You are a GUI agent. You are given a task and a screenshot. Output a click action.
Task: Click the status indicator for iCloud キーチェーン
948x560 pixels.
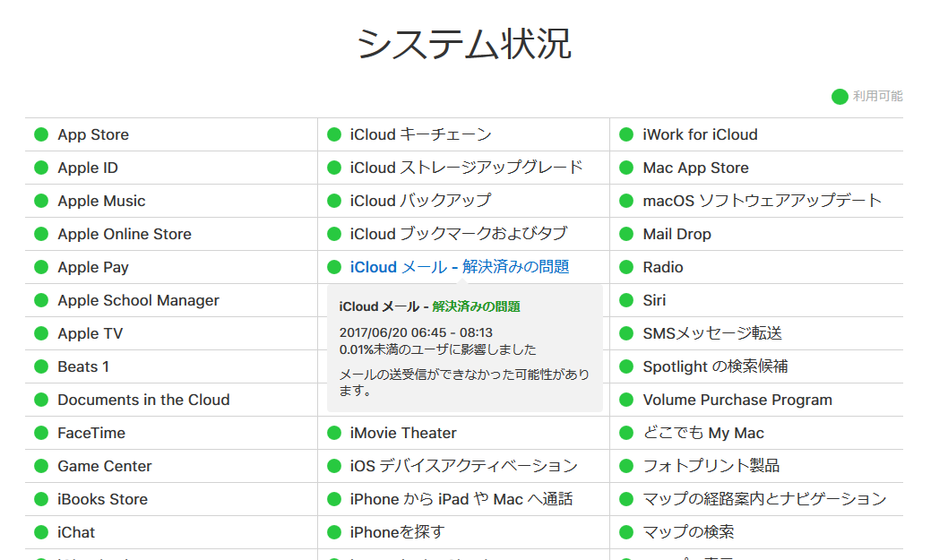coord(334,134)
